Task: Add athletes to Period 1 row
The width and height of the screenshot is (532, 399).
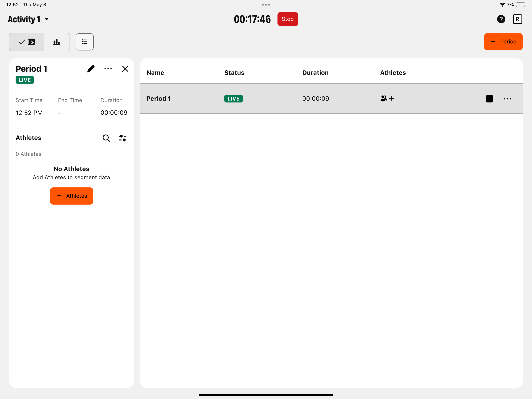Action: (387, 98)
